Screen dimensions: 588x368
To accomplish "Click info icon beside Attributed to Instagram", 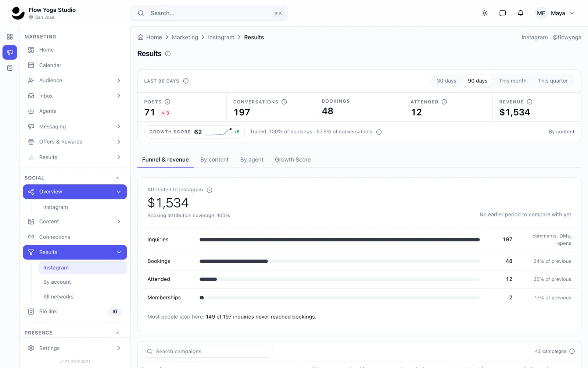I will click(209, 190).
